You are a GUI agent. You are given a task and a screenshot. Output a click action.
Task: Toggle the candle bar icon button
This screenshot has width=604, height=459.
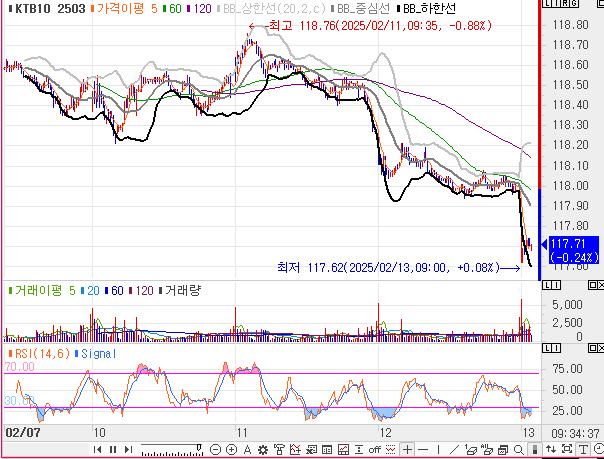[x=535, y=449]
